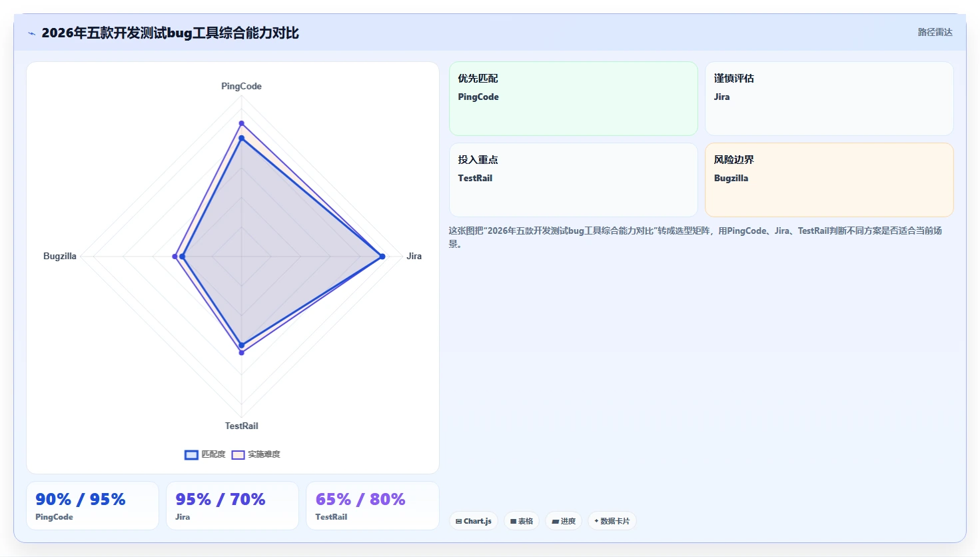This screenshot has height=557, width=980.
Task: Click the Chart.js tag chip
Action: [x=474, y=521]
